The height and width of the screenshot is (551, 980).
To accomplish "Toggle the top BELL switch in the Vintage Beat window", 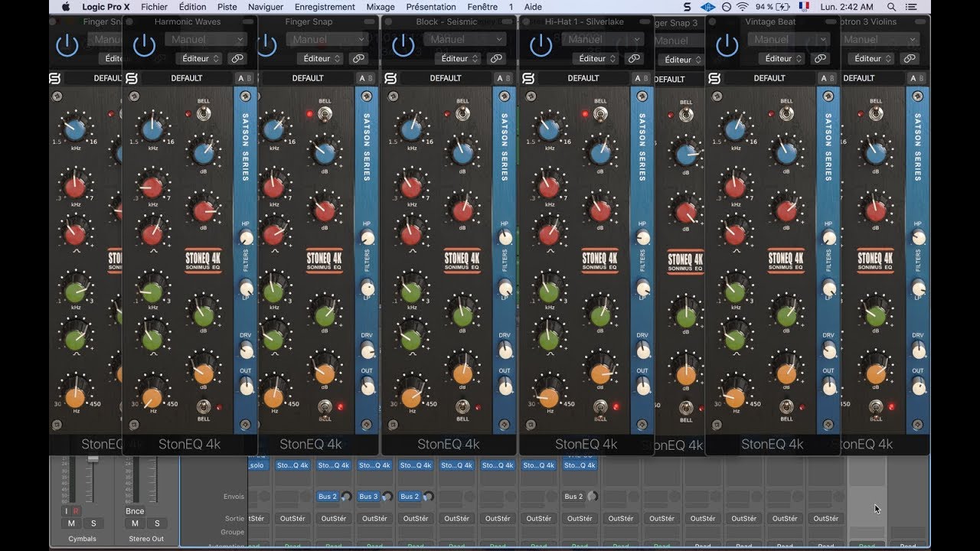I will (x=786, y=113).
